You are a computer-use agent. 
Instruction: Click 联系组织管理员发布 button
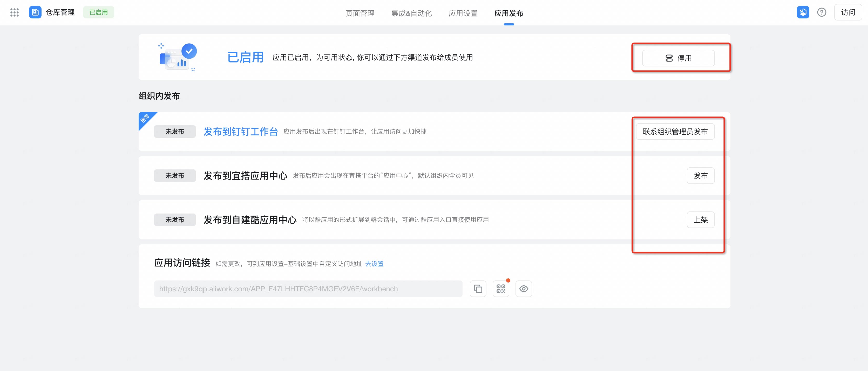point(675,132)
